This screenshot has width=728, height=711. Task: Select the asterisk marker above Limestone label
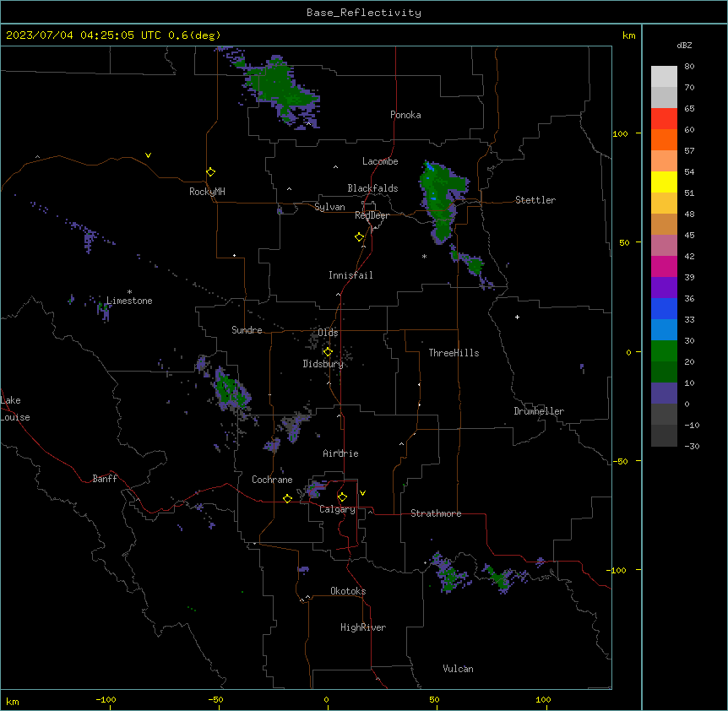(x=129, y=292)
